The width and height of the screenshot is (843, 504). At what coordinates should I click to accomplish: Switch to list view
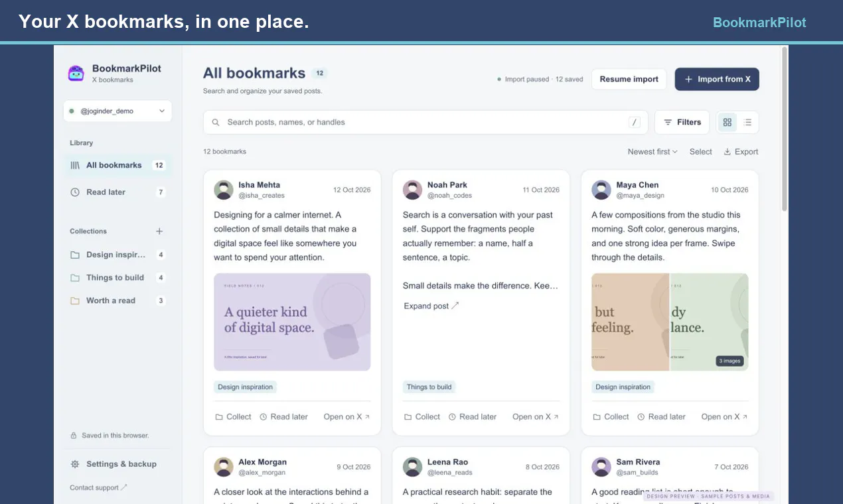pos(747,122)
